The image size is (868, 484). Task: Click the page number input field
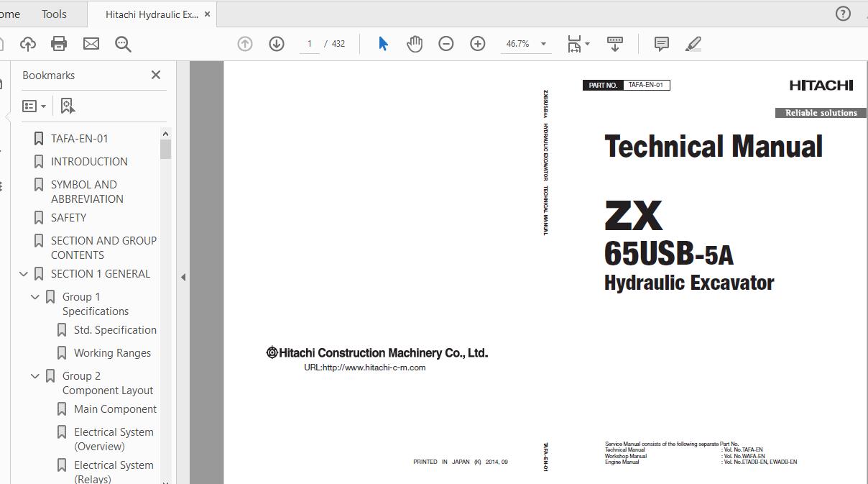pos(310,44)
